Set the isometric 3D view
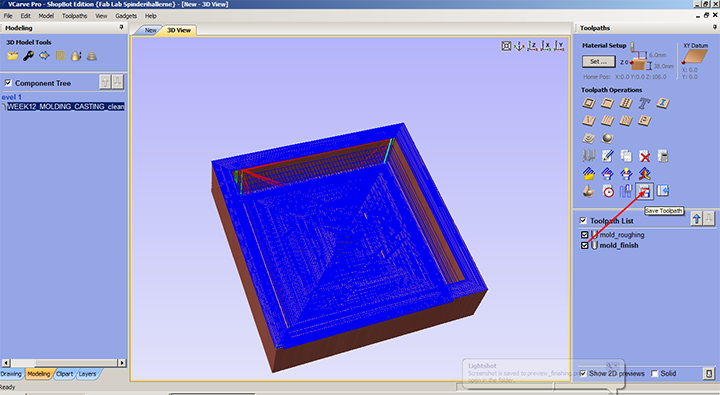This screenshot has width=720, height=395. point(519,46)
